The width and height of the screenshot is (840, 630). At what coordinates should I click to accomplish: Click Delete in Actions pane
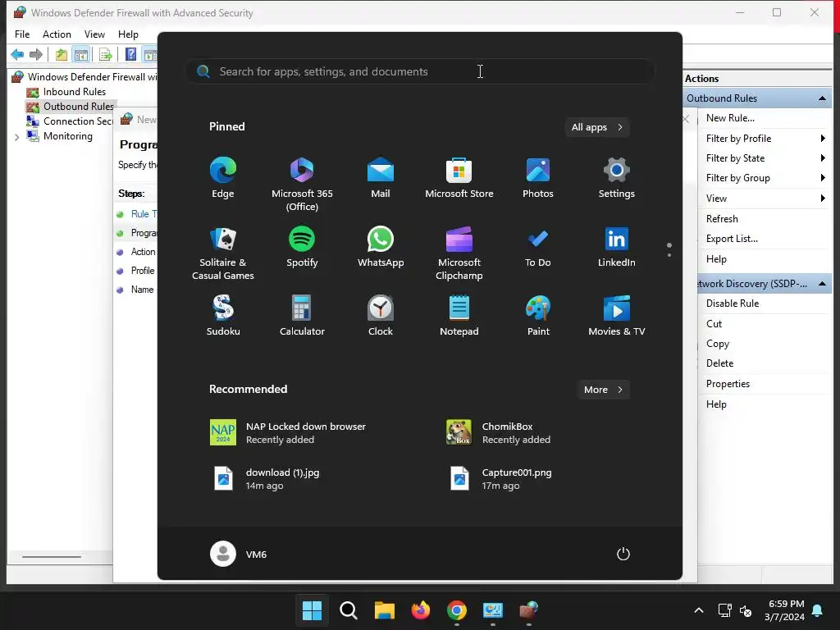click(719, 363)
